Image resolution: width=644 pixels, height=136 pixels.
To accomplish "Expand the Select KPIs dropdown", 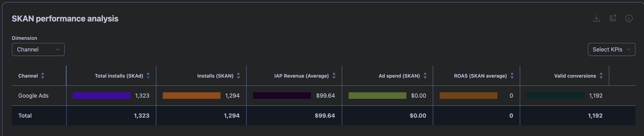I will coord(611,49).
